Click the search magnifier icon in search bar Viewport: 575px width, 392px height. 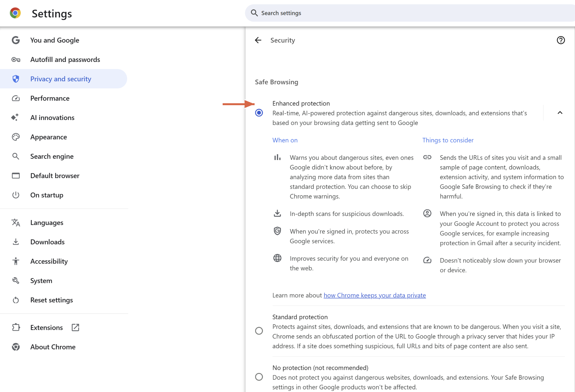point(254,13)
